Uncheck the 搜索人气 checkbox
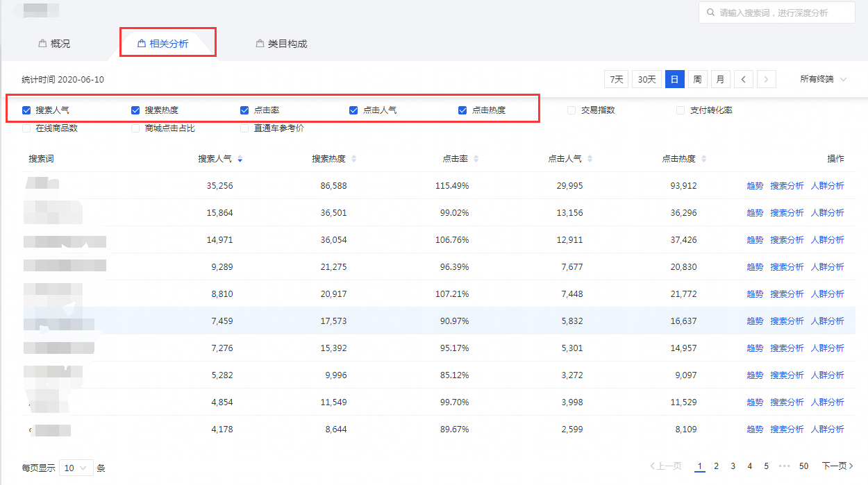This screenshot has height=485, width=868. coord(26,110)
